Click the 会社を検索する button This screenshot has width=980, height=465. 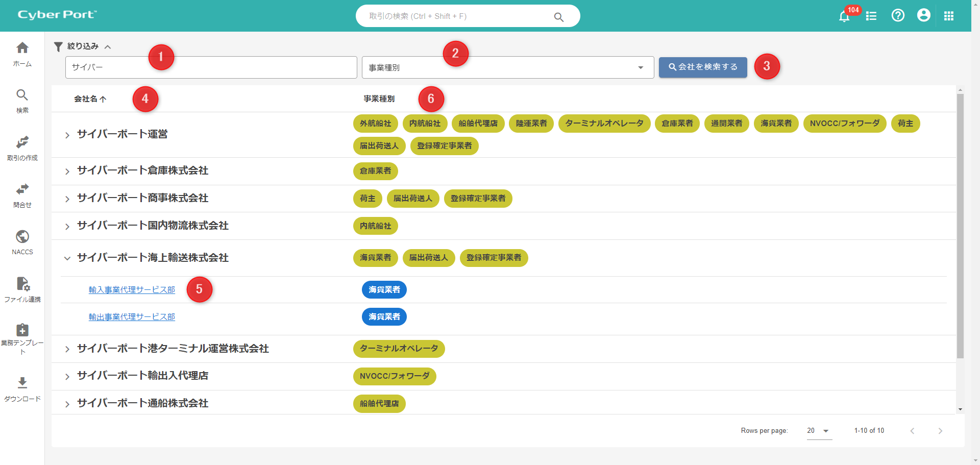(702, 67)
